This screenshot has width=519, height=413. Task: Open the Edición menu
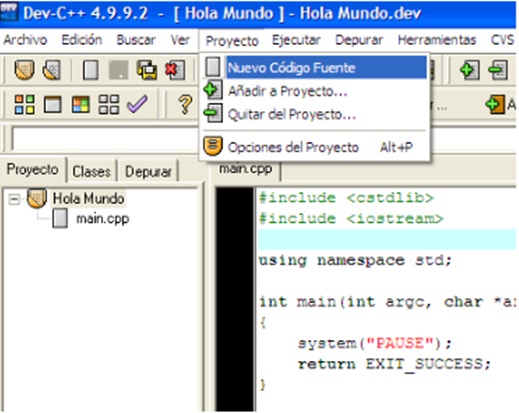(x=82, y=40)
